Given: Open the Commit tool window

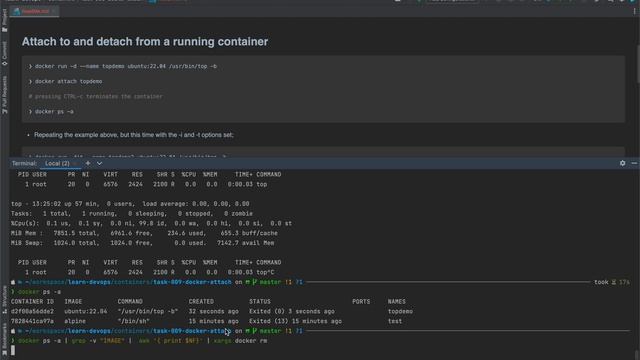Looking at the screenshot, I should pyautogui.click(x=4, y=53).
